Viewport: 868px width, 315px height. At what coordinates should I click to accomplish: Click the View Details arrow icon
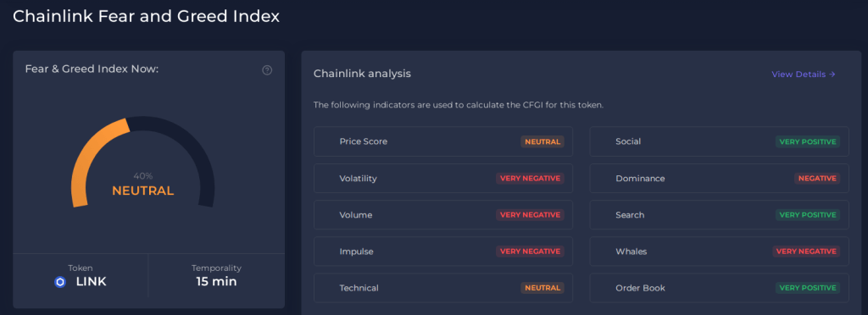[x=832, y=74]
